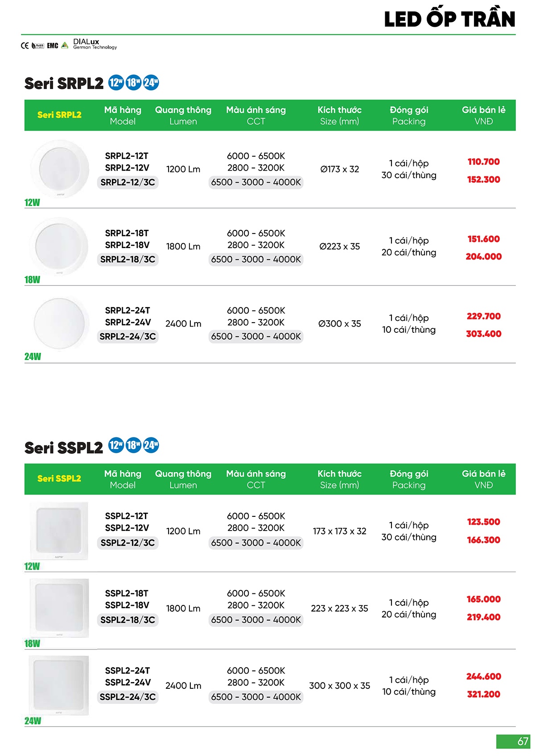The height and width of the screenshot is (756, 535).
Task: Select the 24W badge beside Seri SSPL2
Action: [151, 445]
